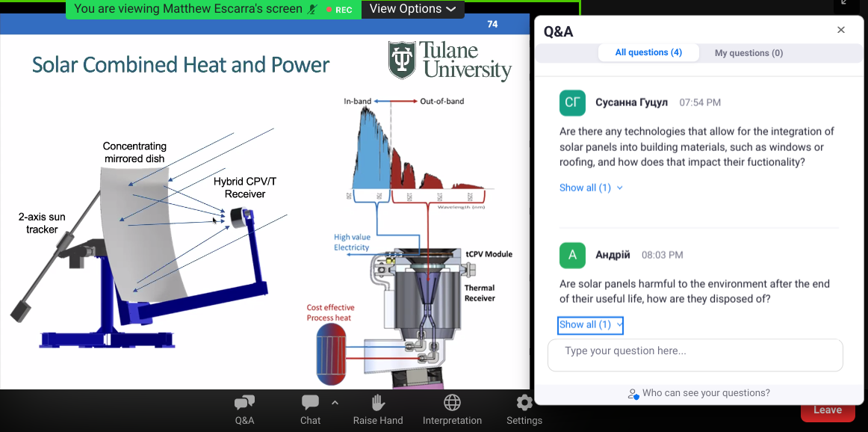868x432 pixels.
Task: Click the red REC recording indicator
Action: pos(339,10)
